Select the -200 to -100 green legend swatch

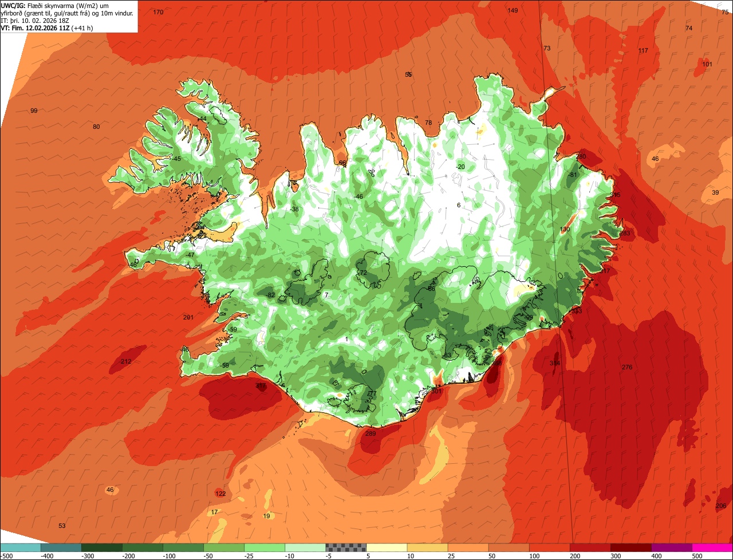pyautogui.click(x=143, y=547)
